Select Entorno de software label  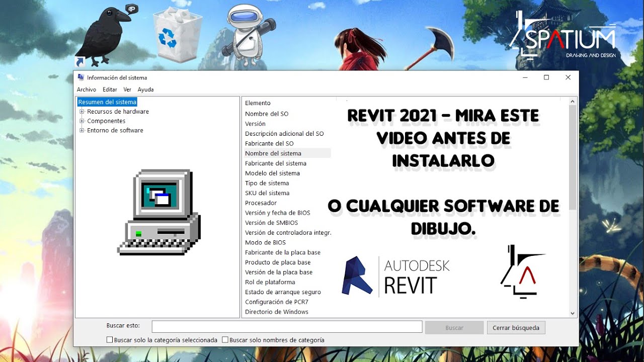coord(115,131)
